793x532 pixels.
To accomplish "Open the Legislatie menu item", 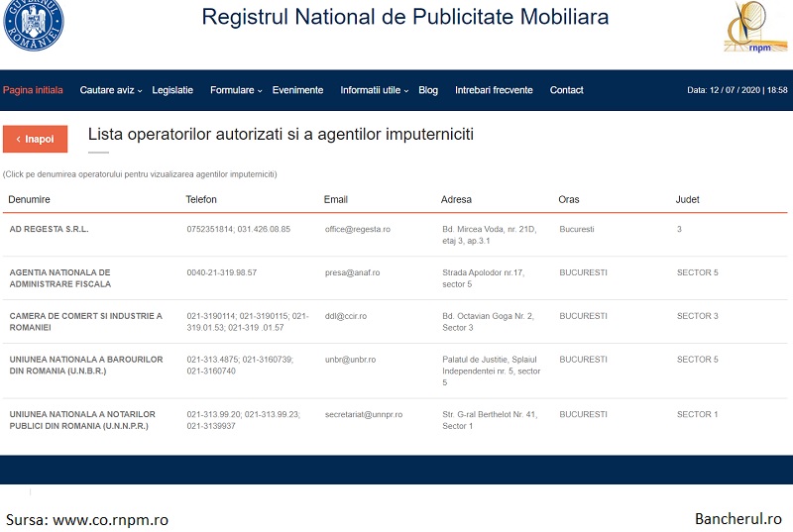I will click(x=172, y=90).
